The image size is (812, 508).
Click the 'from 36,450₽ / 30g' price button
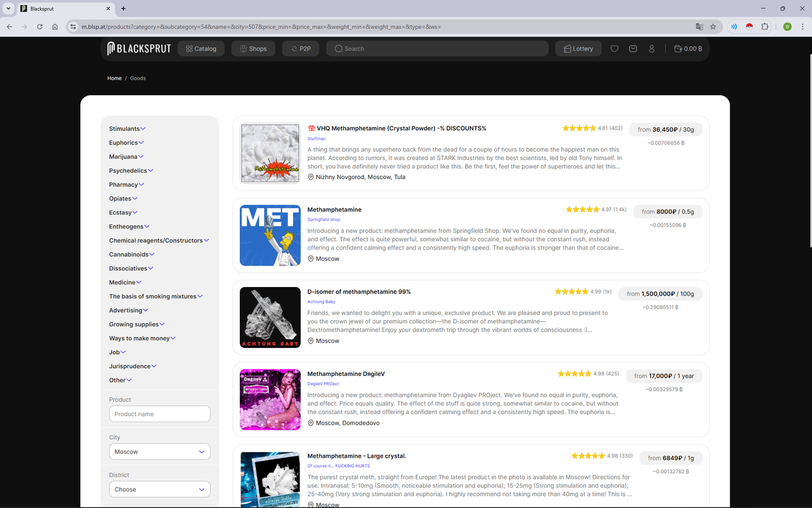[x=665, y=130]
